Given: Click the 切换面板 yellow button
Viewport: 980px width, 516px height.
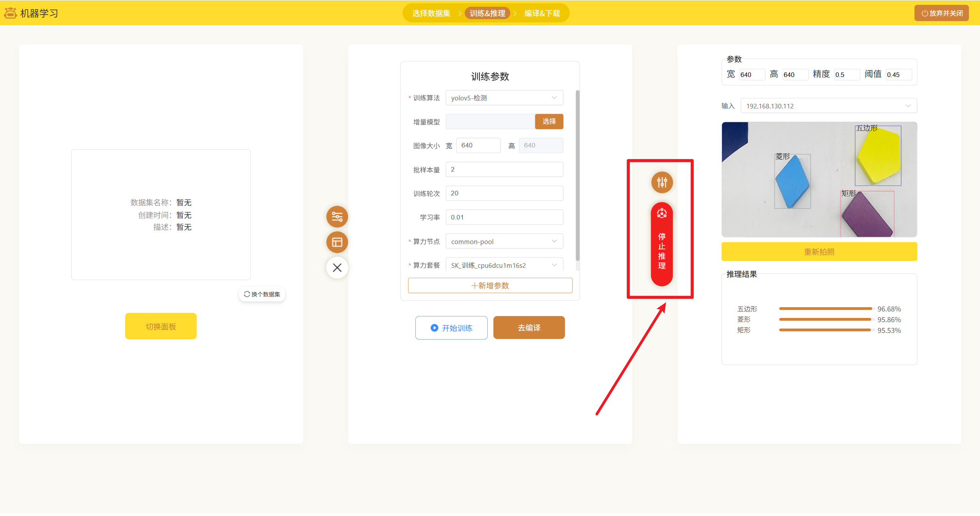Looking at the screenshot, I should [161, 326].
